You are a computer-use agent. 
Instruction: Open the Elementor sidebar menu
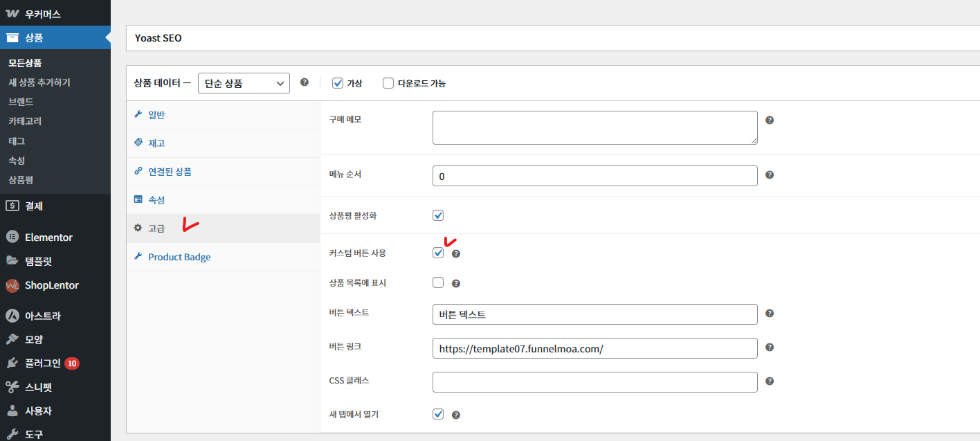click(x=55, y=237)
